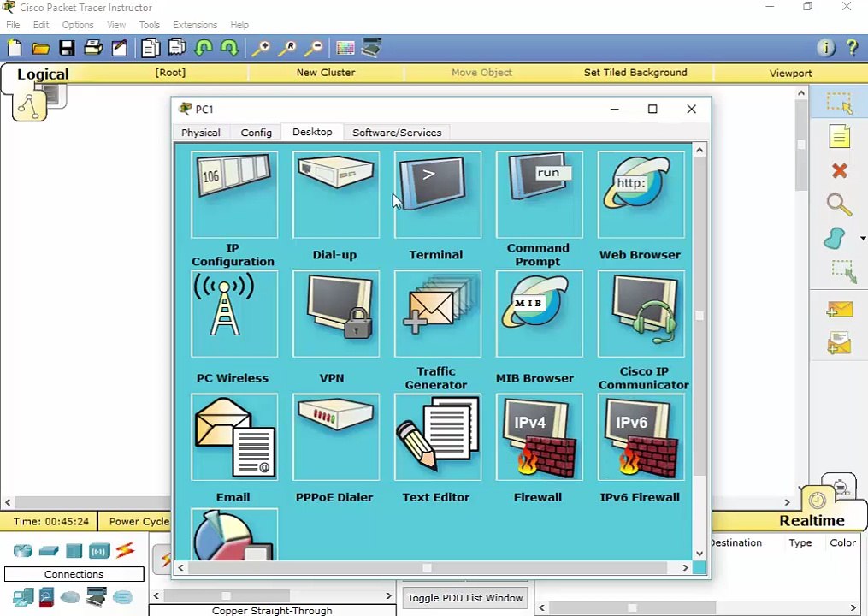868x616 pixels.
Task: Switch to Realtime mode tab
Action: pos(812,521)
